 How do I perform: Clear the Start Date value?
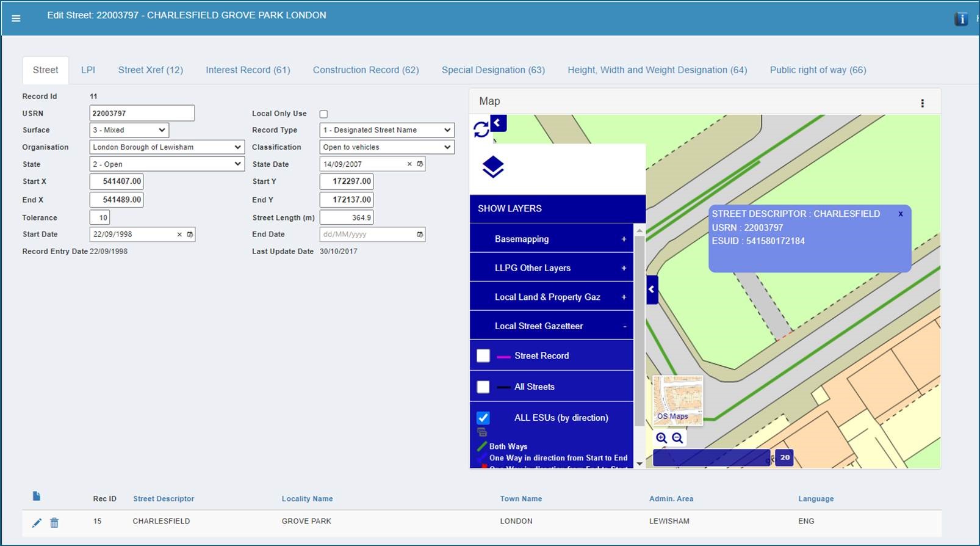(179, 235)
